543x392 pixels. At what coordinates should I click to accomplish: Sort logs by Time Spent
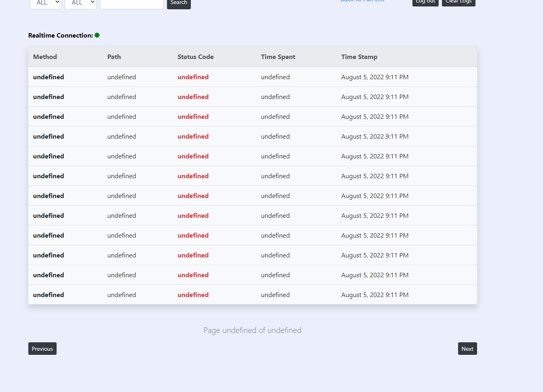[x=278, y=57]
